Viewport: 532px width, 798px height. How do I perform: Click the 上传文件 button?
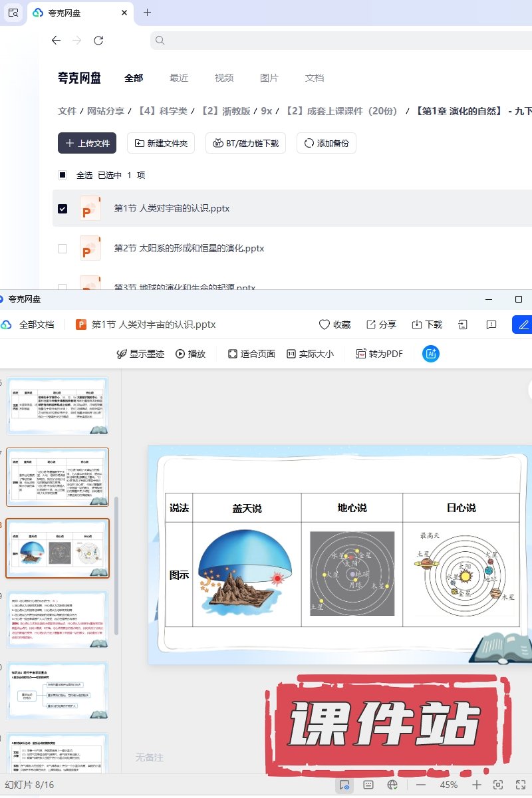click(x=87, y=143)
